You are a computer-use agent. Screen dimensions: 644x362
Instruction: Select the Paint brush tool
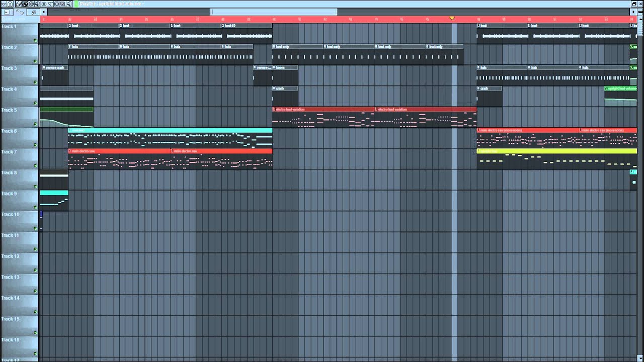25,4
